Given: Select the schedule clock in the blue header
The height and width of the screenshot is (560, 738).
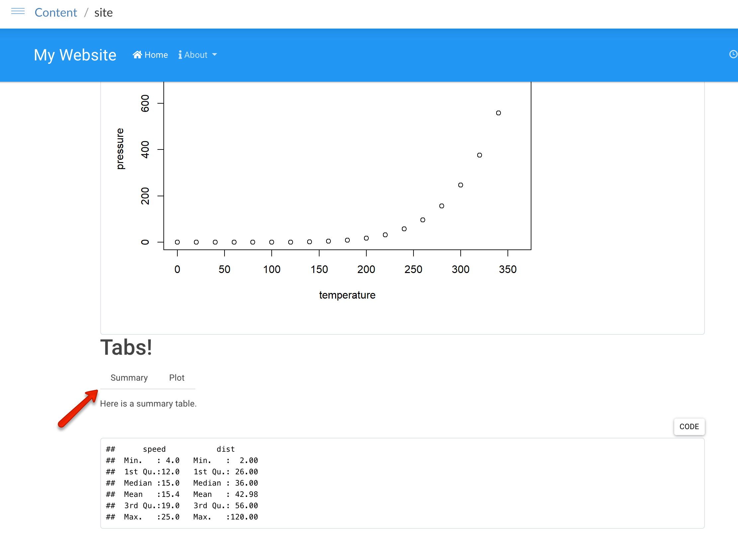Looking at the screenshot, I should coord(733,54).
